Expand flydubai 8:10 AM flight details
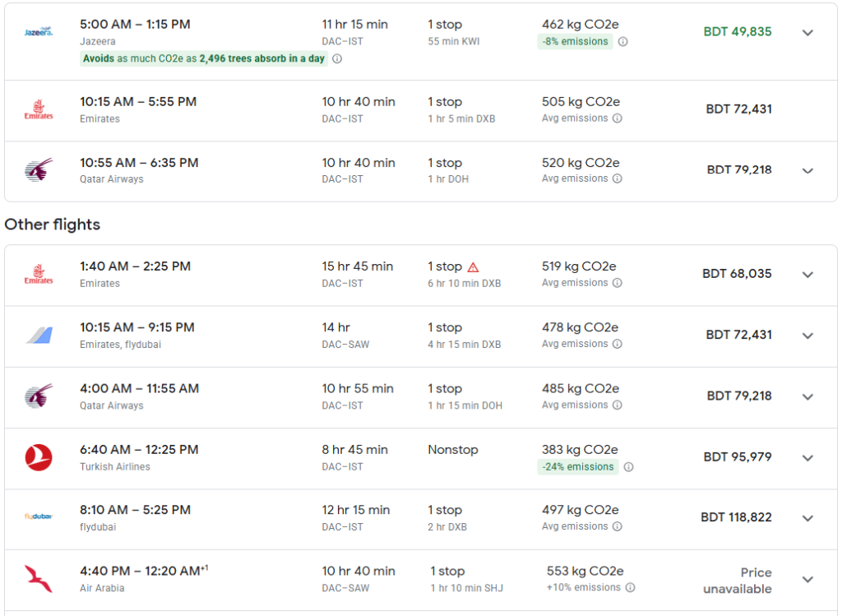Image resolution: width=842 pixels, height=616 pixels. coord(807,518)
